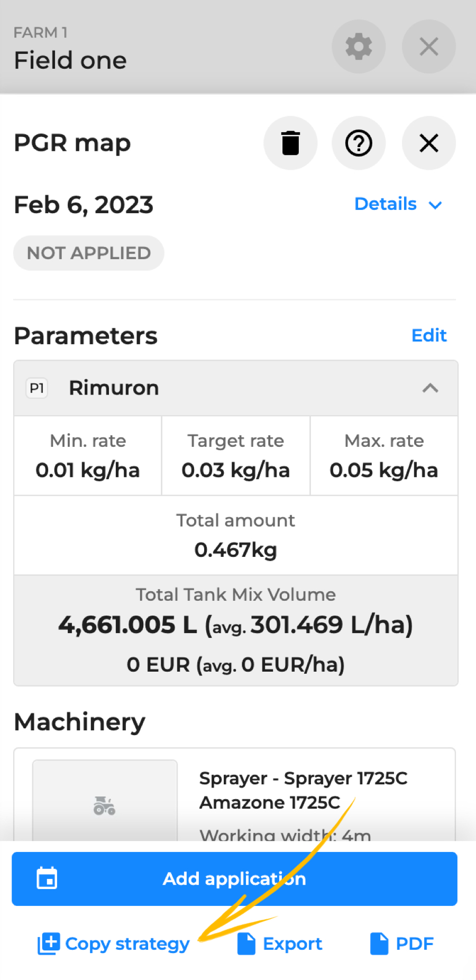Delete PGR map with trash icon
Image resolution: width=476 pixels, height=980 pixels.
tap(290, 143)
